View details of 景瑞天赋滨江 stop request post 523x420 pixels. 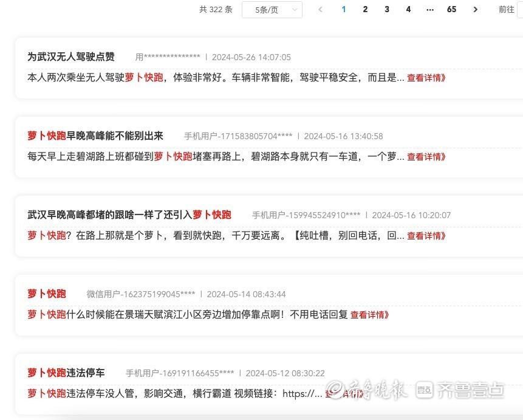click(369, 314)
